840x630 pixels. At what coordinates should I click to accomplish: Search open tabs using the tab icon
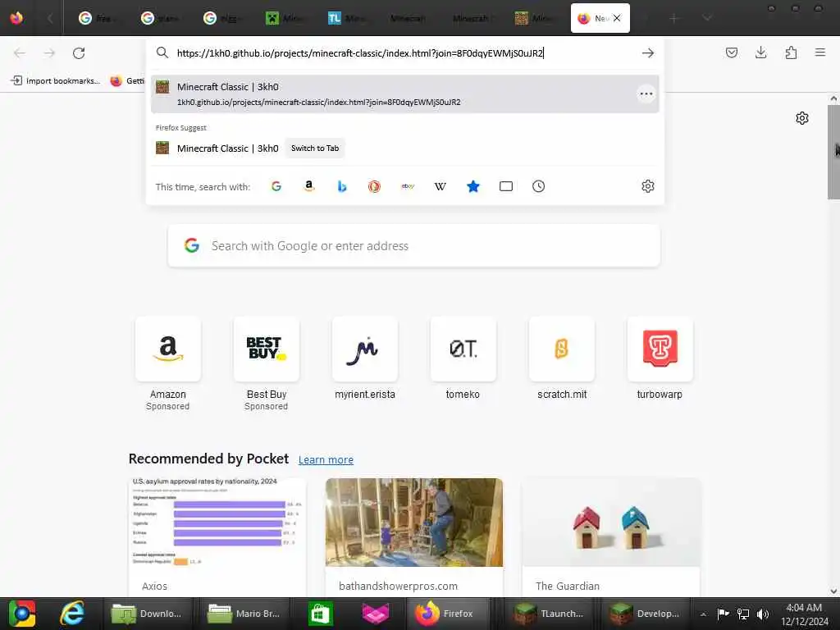[x=505, y=186]
